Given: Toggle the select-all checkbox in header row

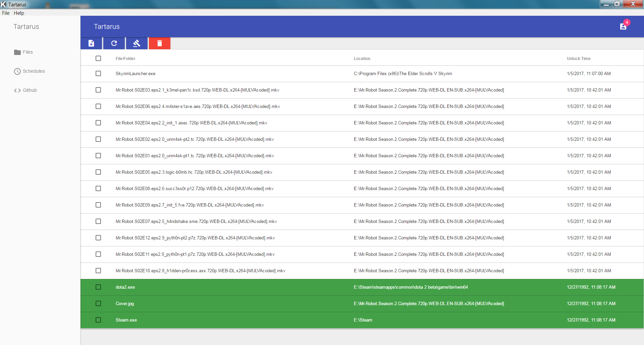Looking at the screenshot, I should 98,58.
